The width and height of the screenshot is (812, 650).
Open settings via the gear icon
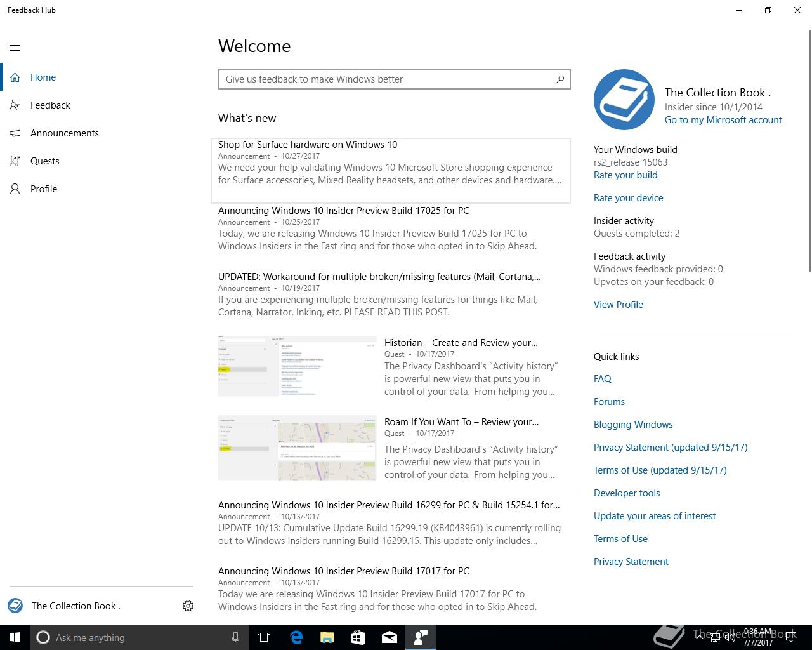(188, 606)
